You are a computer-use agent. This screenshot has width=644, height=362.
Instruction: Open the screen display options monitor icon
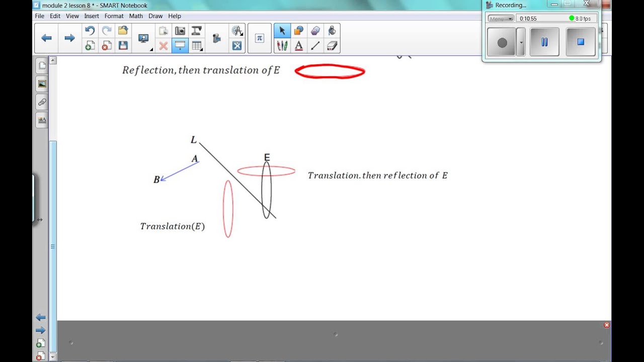click(x=143, y=38)
